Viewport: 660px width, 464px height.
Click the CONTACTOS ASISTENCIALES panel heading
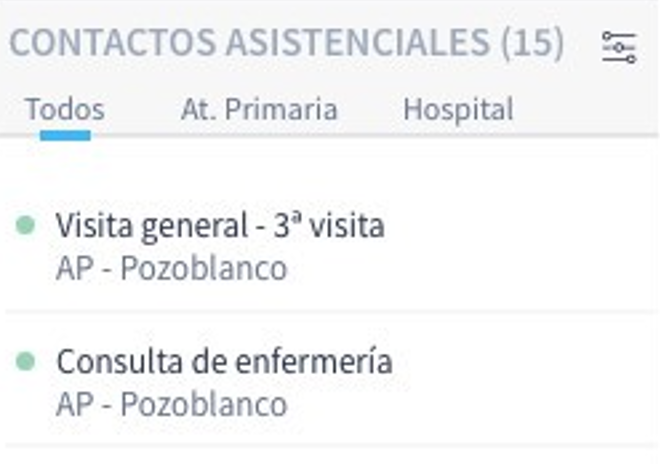(250, 43)
